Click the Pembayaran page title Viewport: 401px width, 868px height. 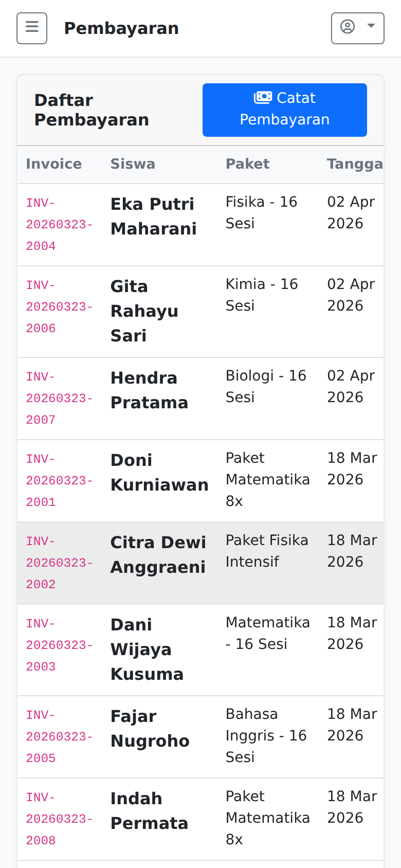click(x=121, y=28)
